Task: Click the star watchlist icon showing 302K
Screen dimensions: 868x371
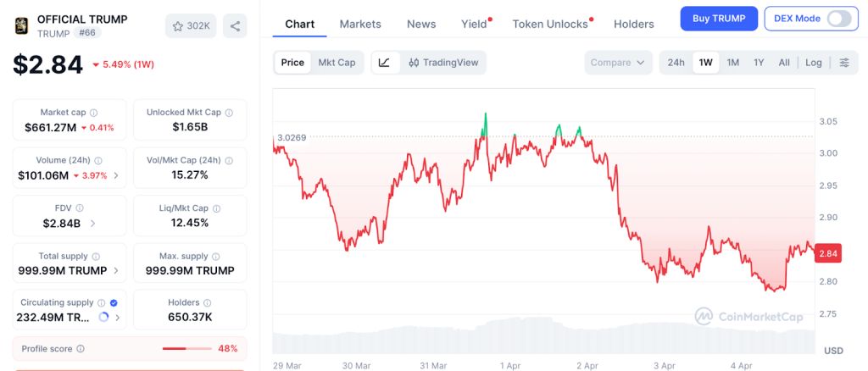Action: click(191, 26)
